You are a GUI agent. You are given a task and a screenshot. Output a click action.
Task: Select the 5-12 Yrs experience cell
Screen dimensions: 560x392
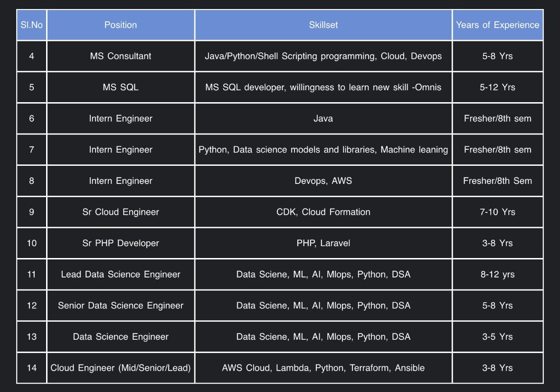point(497,87)
